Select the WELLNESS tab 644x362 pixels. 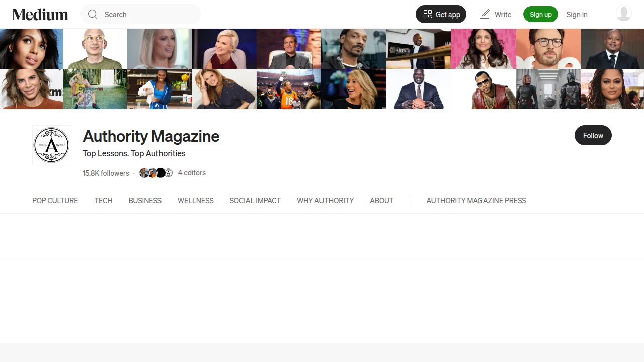pyautogui.click(x=196, y=201)
